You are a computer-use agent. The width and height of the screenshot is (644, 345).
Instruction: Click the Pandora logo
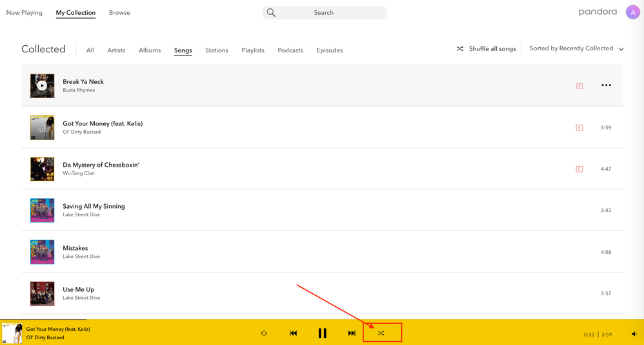pos(598,12)
